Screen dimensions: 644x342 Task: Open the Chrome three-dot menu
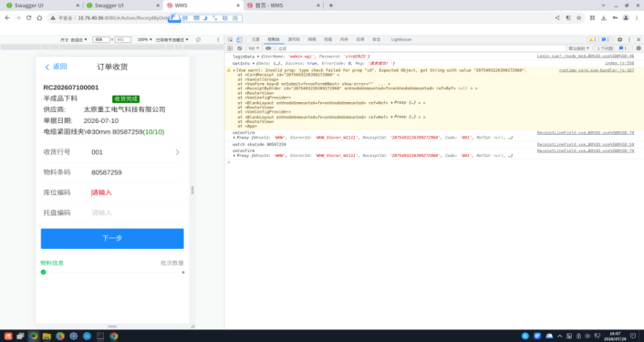(637, 17)
